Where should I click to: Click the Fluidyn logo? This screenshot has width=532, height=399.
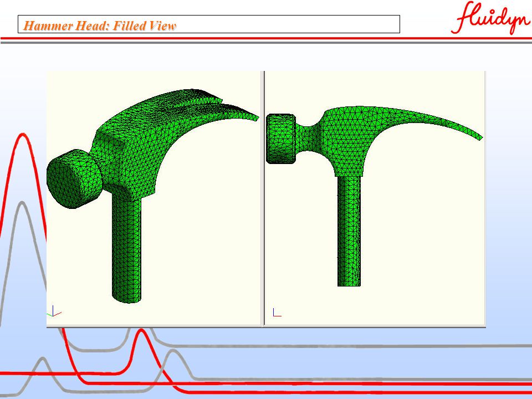490,18
